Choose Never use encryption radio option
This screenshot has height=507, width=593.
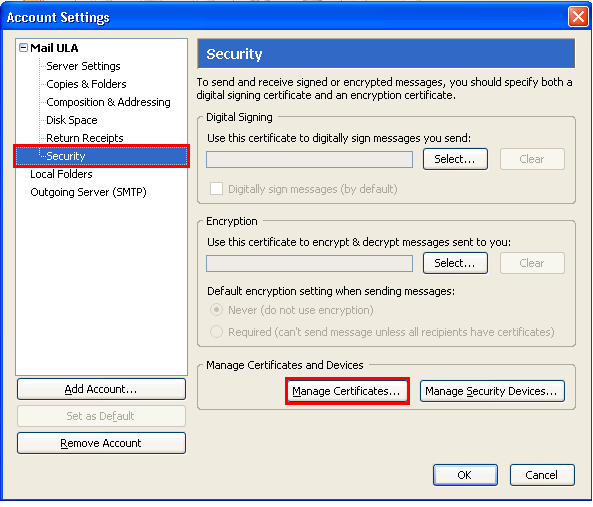point(216,310)
